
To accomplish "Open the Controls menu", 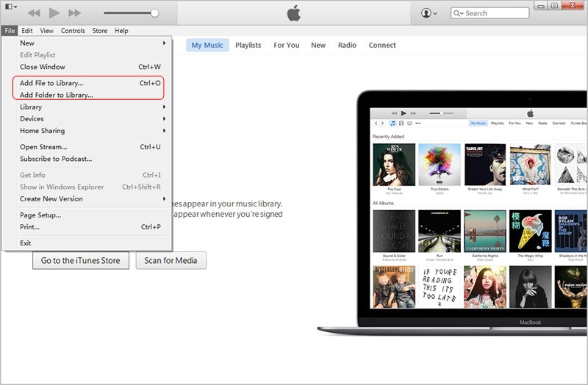I will [x=73, y=31].
